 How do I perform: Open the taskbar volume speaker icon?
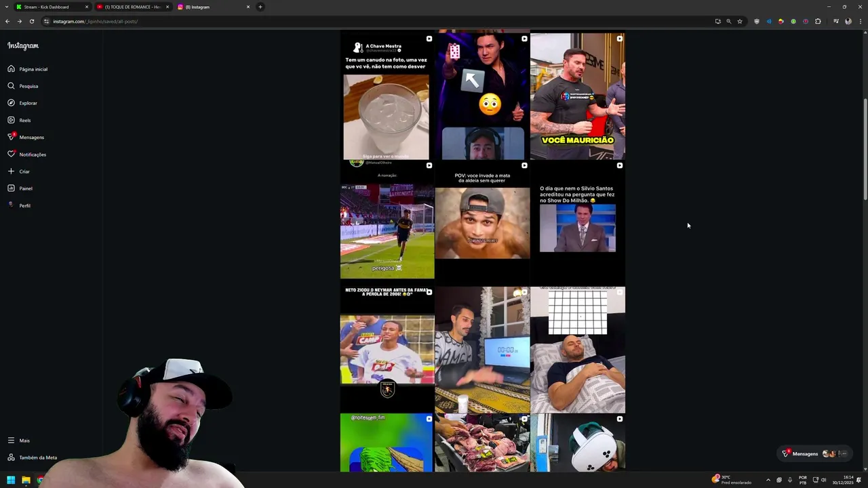[x=824, y=480]
